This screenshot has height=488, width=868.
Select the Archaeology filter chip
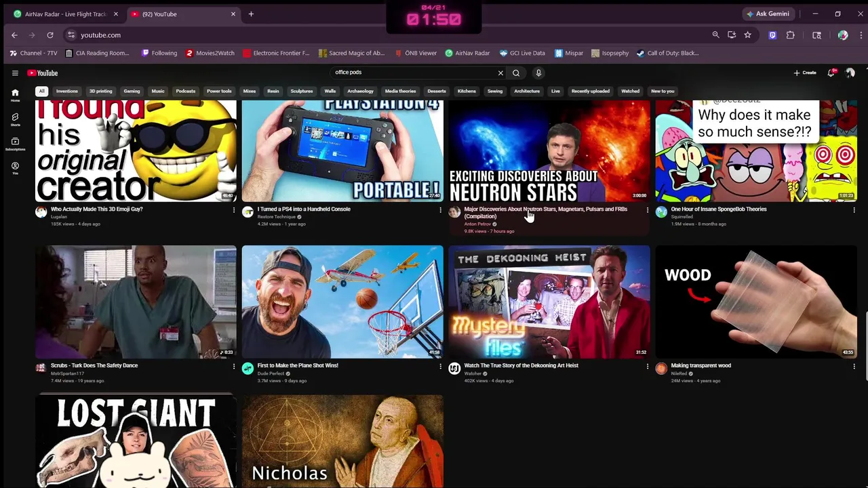pos(360,91)
